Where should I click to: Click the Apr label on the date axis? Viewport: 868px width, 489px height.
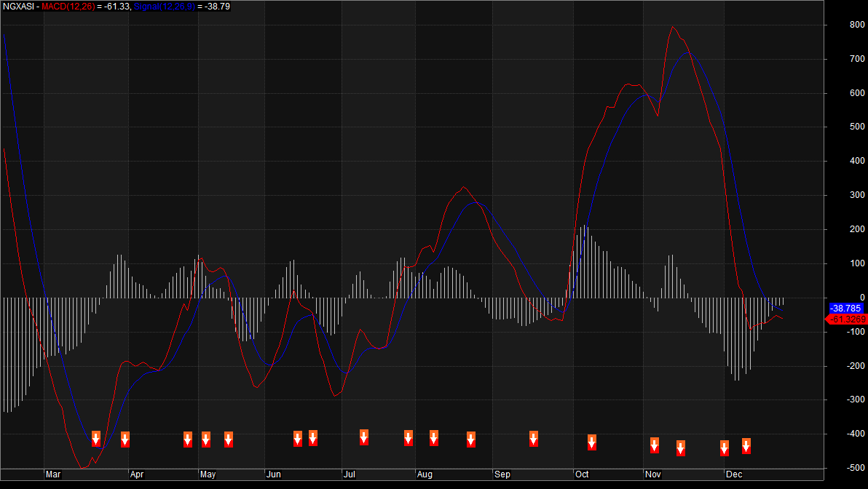[137, 474]
